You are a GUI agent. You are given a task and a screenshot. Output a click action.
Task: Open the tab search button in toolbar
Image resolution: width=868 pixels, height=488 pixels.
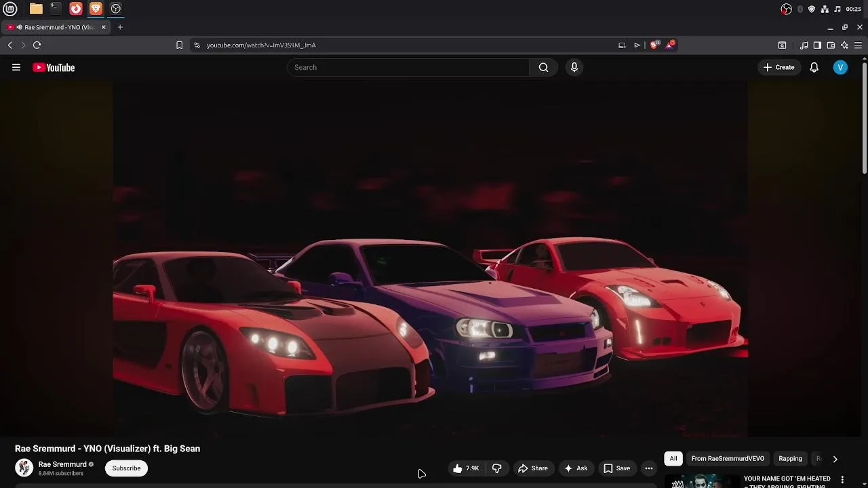[x=782, y=45]
